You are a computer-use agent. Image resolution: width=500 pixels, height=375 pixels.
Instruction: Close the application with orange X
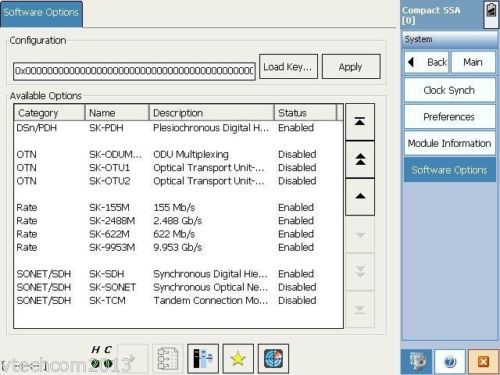click(484, 362)
